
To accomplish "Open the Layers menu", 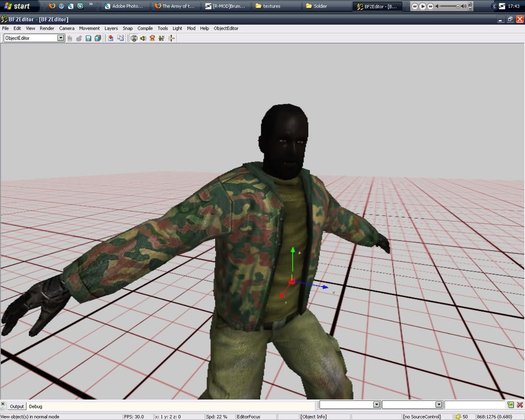I will 111,28.
